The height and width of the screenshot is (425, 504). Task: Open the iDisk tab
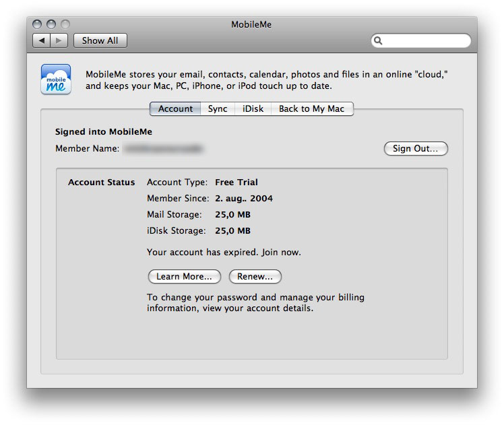coord(253,108)
